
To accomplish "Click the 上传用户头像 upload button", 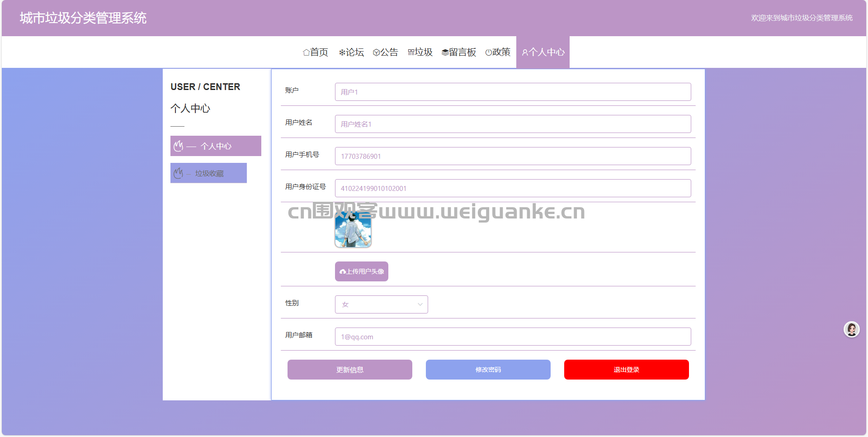I will 362,271.
